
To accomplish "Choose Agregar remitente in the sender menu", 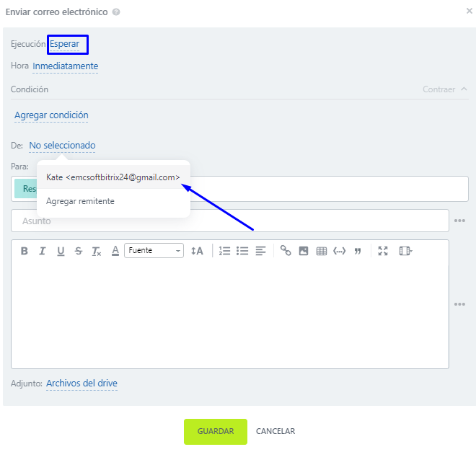I will (80, 201).
